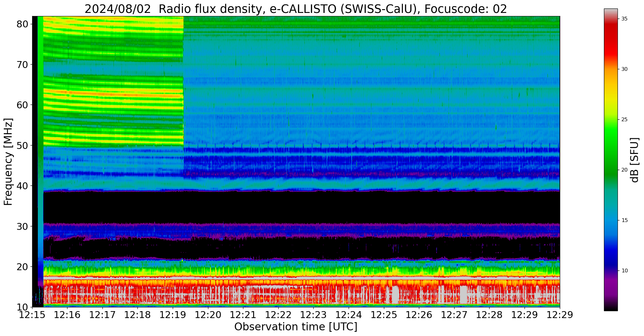Click the plot title mentioning e-CALLISTO SWISS-CalU
The height and width of the screenshot is (336, 644).
pos(296,9)
